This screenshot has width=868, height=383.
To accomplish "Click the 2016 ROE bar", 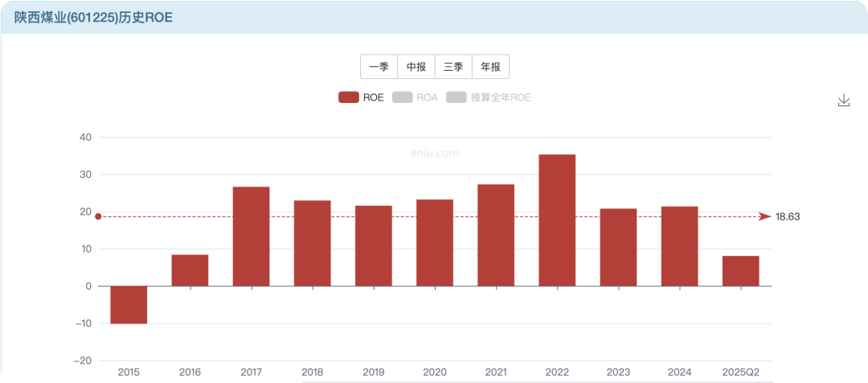I will pyautogui.click(x=190, y=270).
